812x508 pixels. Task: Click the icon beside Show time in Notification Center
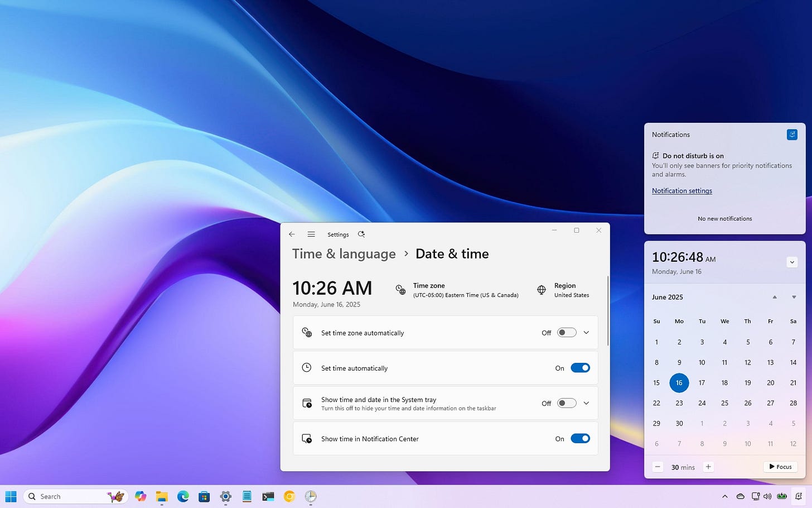(x=307, y=439)
